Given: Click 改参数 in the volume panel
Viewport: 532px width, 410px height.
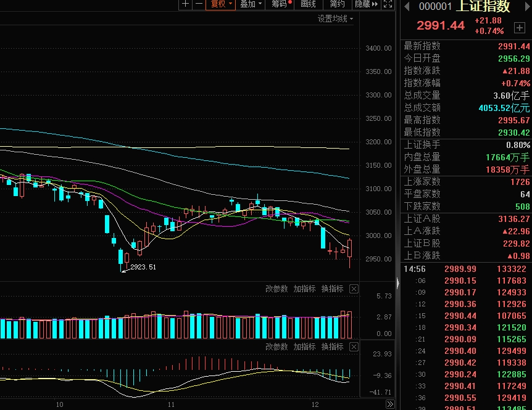Looking at the screenshot, I should click(x=276, y=289).
